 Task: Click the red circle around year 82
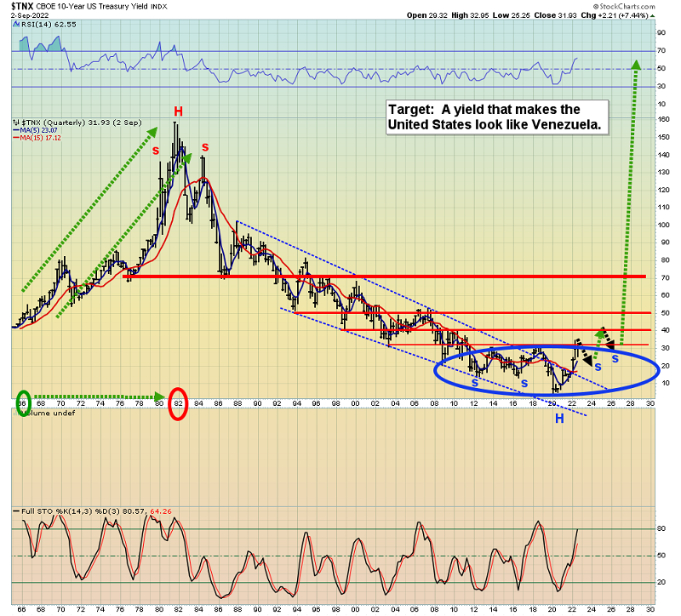178,404
